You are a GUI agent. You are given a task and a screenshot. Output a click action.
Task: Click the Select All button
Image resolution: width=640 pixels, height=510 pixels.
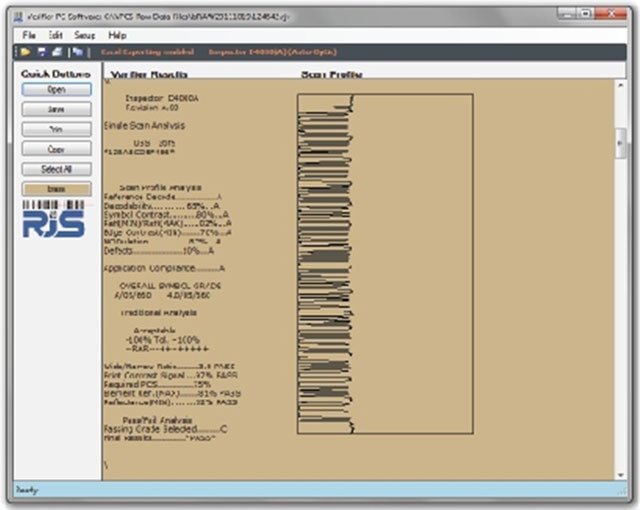coord(56,169)
